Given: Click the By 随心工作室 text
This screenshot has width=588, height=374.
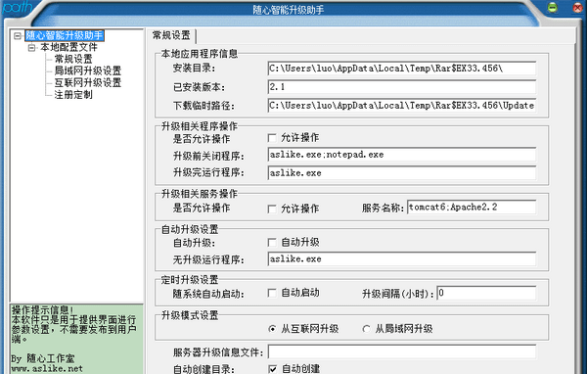Looking at the screenshot, I should [x=43, y=358].
